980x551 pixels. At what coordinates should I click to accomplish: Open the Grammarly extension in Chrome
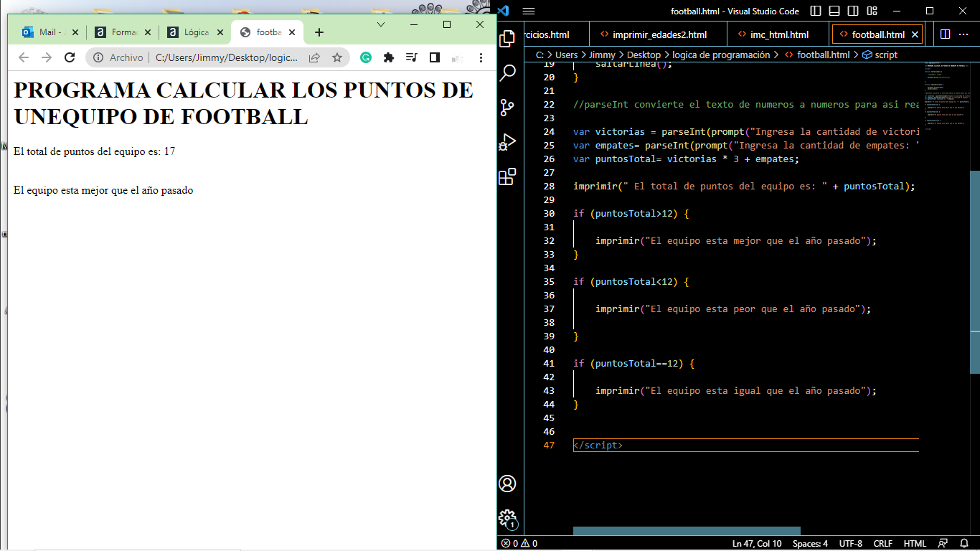coord(366,57)
